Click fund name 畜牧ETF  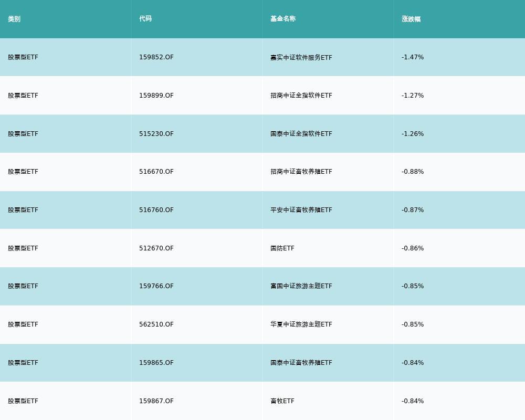tap(282, 401)
